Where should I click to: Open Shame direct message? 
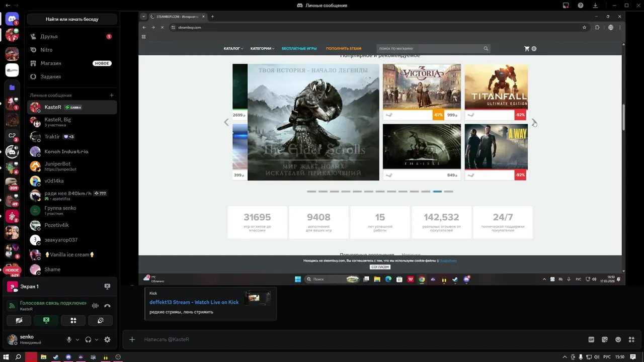(x=72, y=269)
